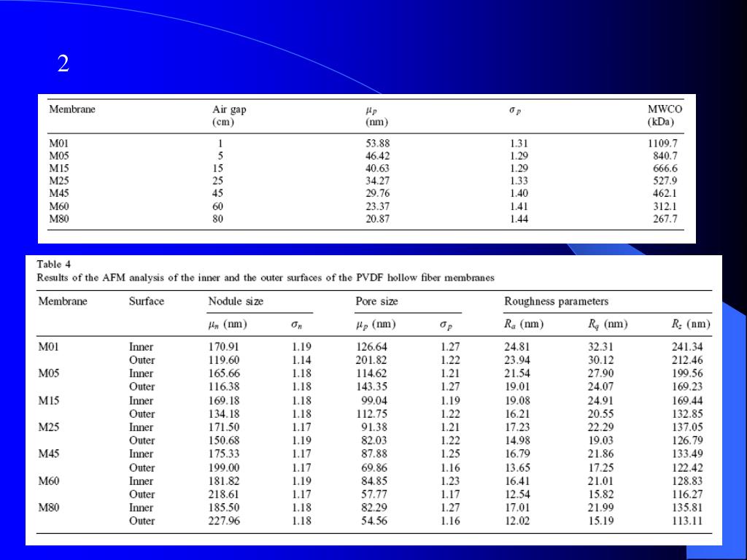This screenshot has height=560, width=747.
Task: Click the 143.35 pore size value
Action: tap(371, 386)
